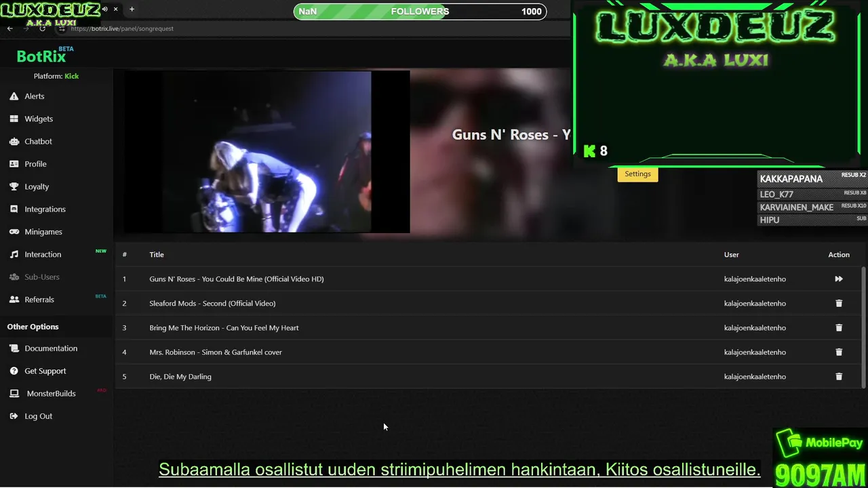Click the Title column header
Screen dimensions: 868x488
pos(157,254)
